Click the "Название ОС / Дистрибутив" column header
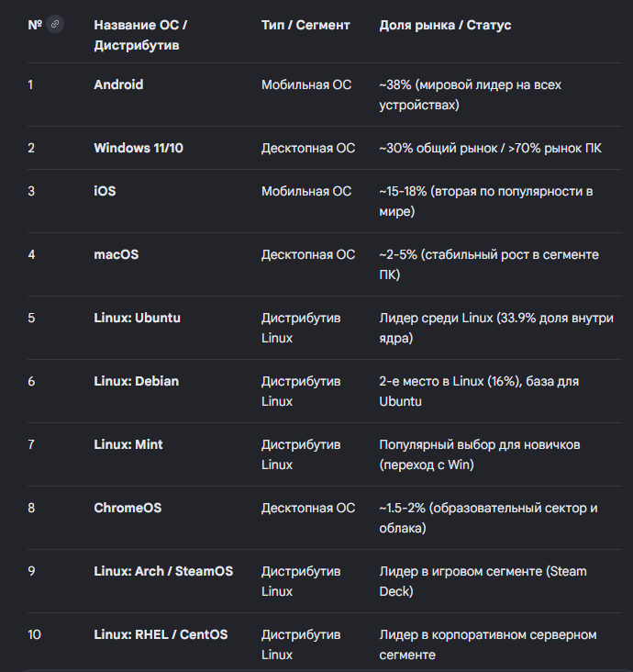Image resolution: width=633 pixels, height=672 pixels. coord(140,35)
